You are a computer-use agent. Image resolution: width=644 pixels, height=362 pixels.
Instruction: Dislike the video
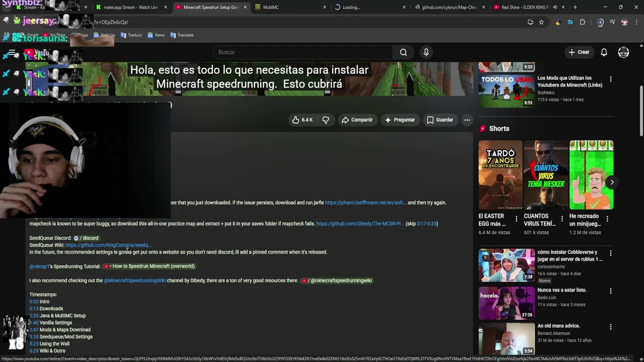pyautogui.click(x=326, y=120)
